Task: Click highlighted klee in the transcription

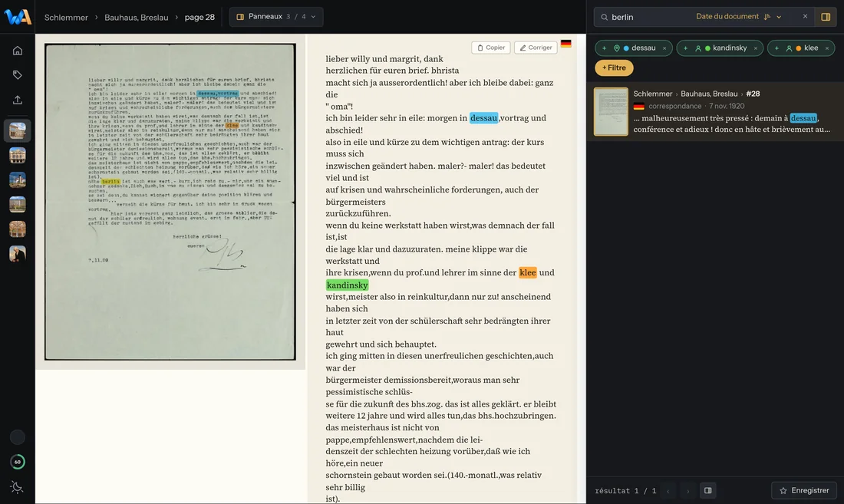Action: 528,272
